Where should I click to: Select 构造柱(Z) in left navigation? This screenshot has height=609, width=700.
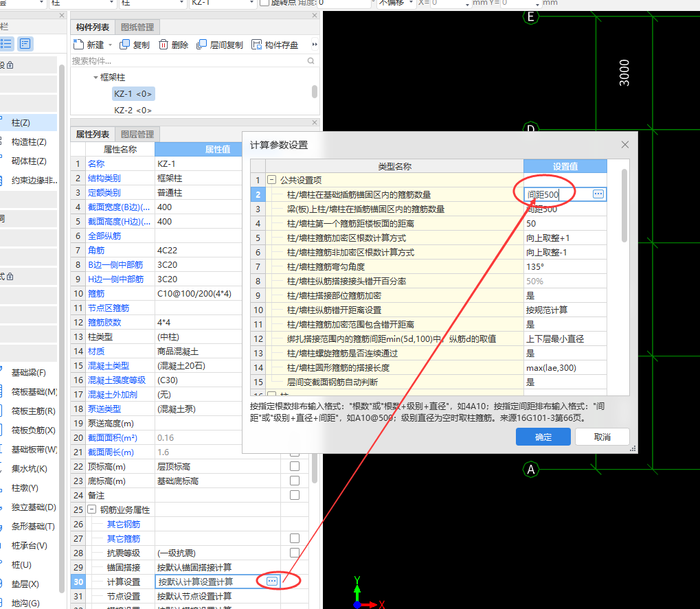tap(29, 142)
